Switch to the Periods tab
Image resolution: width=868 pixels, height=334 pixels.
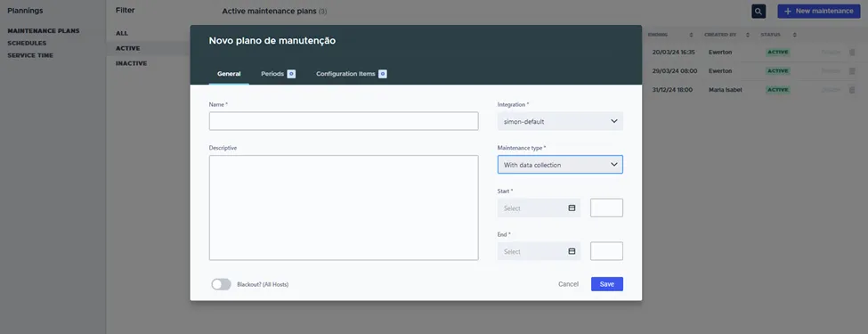278,74
